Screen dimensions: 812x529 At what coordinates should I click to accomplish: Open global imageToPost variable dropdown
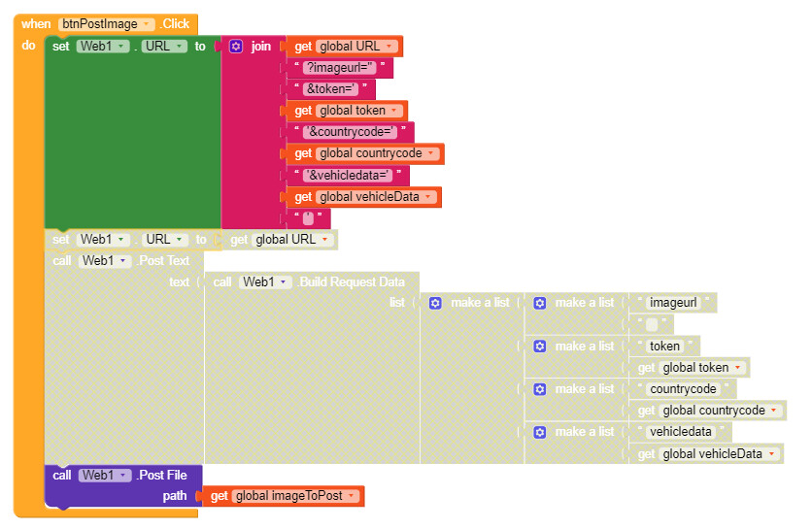click(351, 496)
